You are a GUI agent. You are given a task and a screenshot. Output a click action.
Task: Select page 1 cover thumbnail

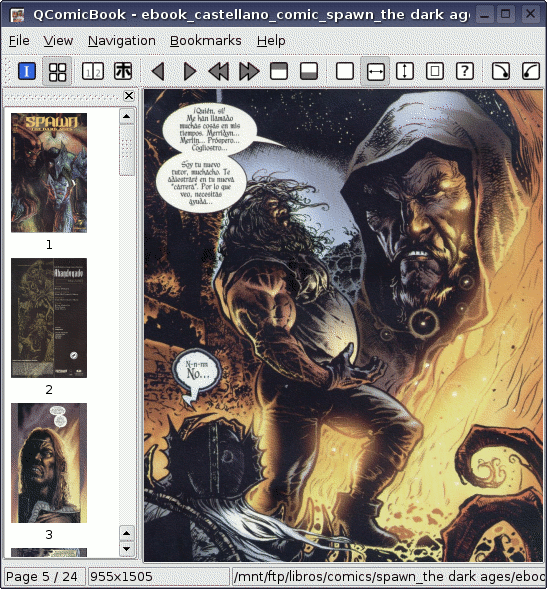point(49,173)
